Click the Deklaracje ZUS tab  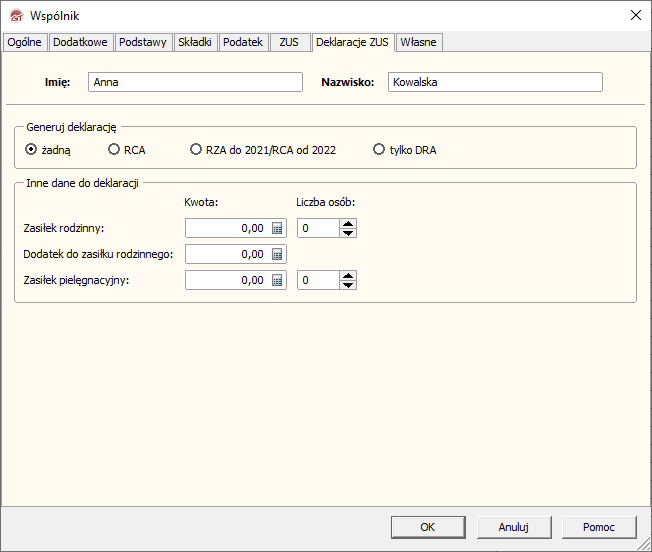coord(352,42)
